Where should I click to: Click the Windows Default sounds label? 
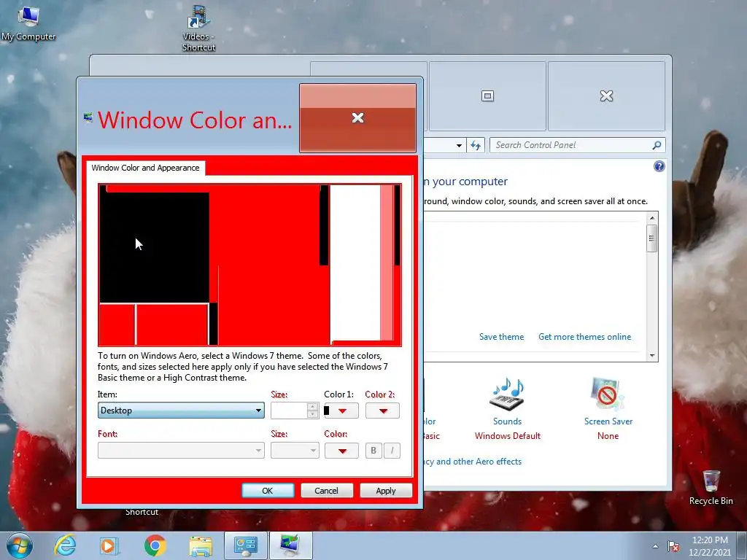[x=508, y=436]
